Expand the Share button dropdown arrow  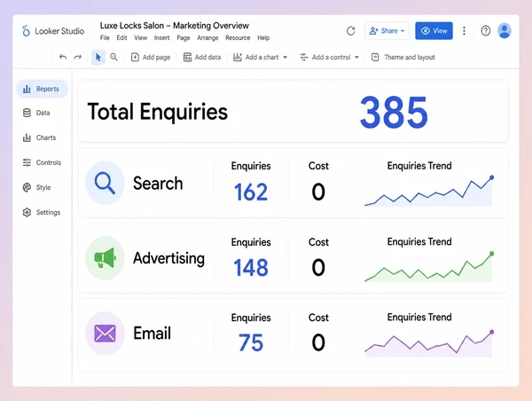point(403,31)
